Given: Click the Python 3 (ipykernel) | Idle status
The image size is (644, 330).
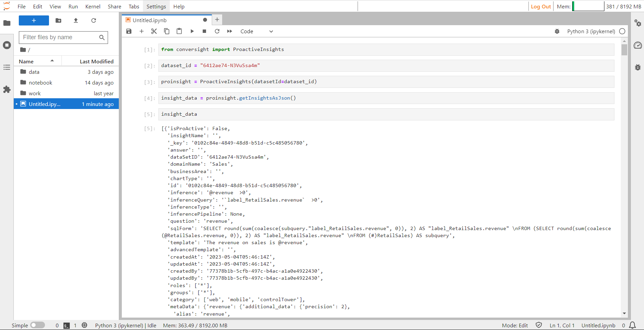Looking at the screenshot, I should (x=126, y=325).
